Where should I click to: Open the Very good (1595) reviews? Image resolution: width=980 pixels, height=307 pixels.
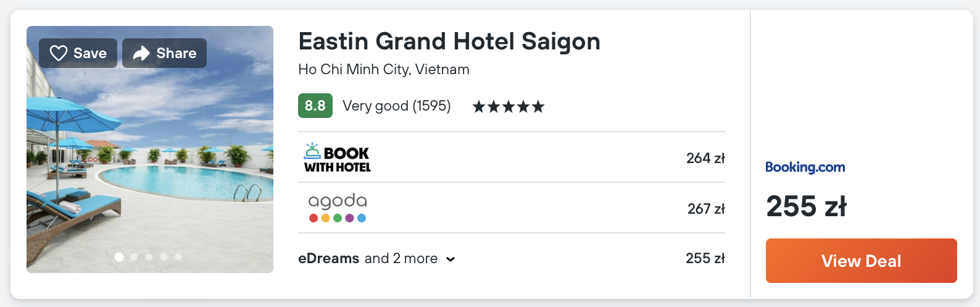click(x=396, y=106)
